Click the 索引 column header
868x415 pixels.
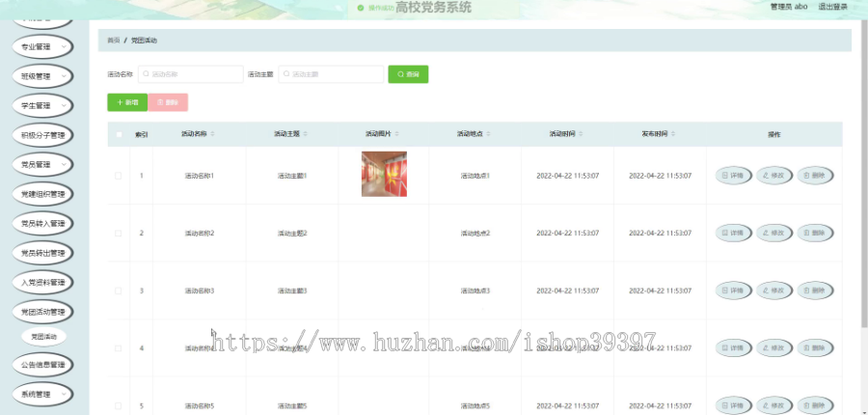click(x=141, y=135)
